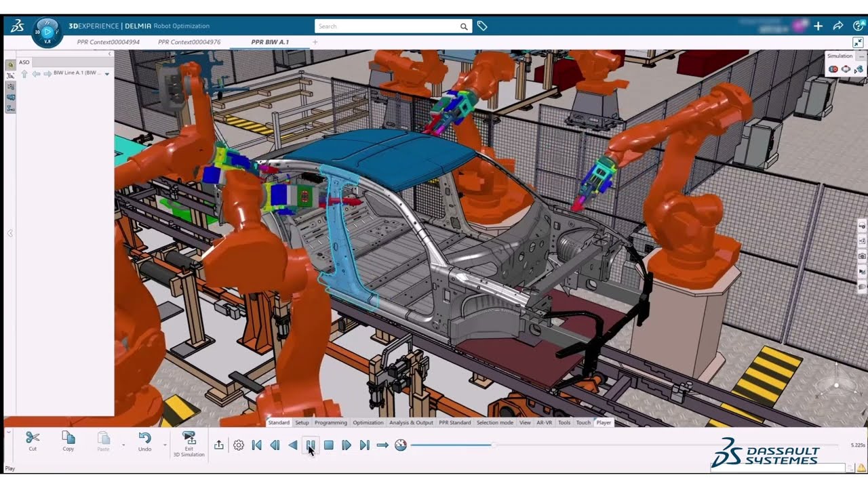Image resolution: width=868 pixels, height=488 pixels.
Task: Open BIW Line A.1 dropdown arrow
Action: point(107,73)
